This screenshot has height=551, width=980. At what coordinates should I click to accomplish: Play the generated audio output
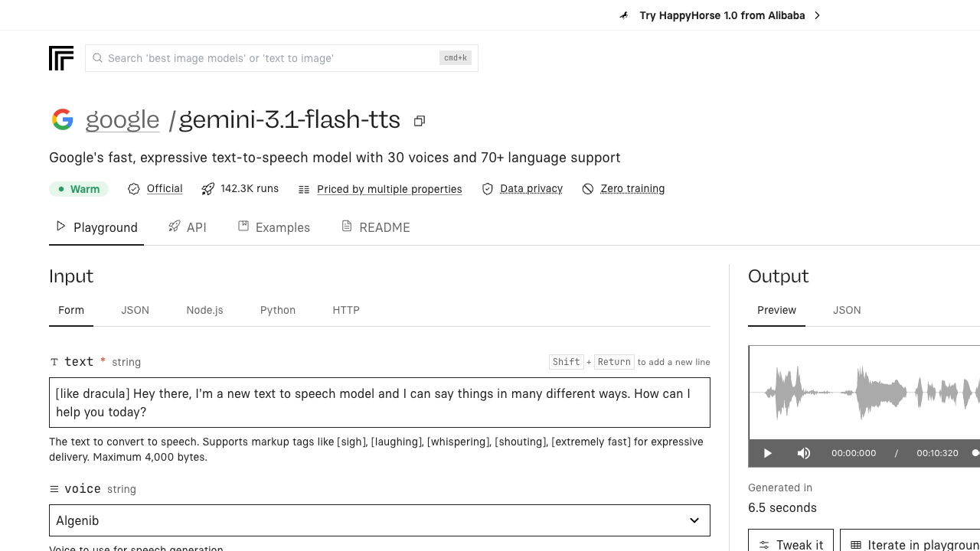(x=768, y=453)
